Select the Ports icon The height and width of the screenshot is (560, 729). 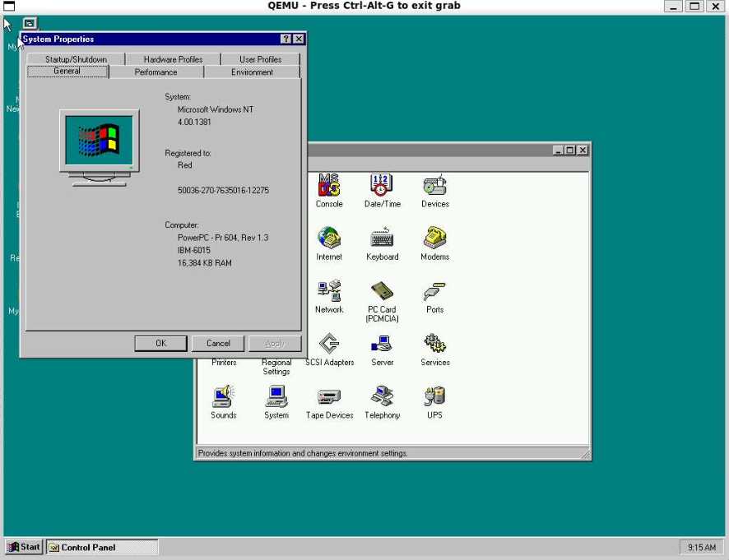(434, 291)
